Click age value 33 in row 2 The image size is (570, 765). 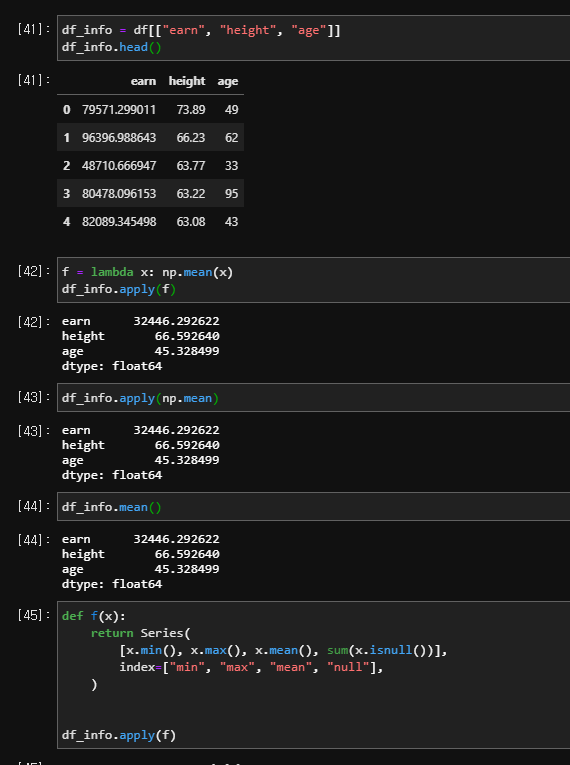(231, 165)
